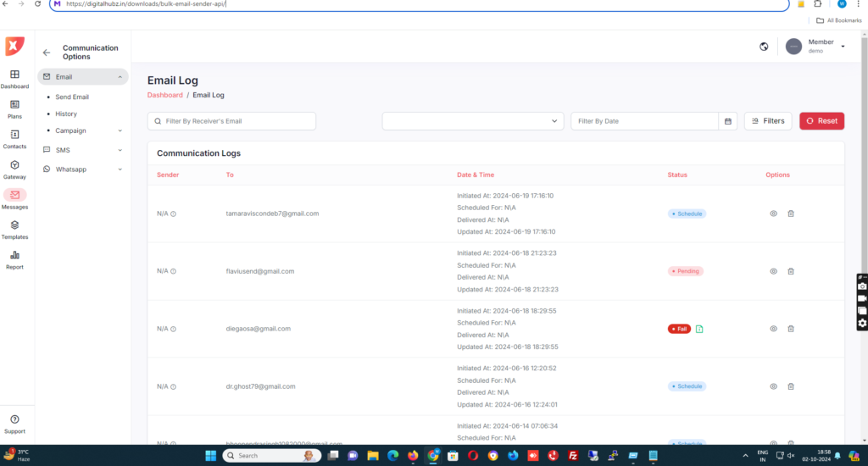Click the Filters button
The height and width of the screenshot is (466, 868).
point(768,121)
